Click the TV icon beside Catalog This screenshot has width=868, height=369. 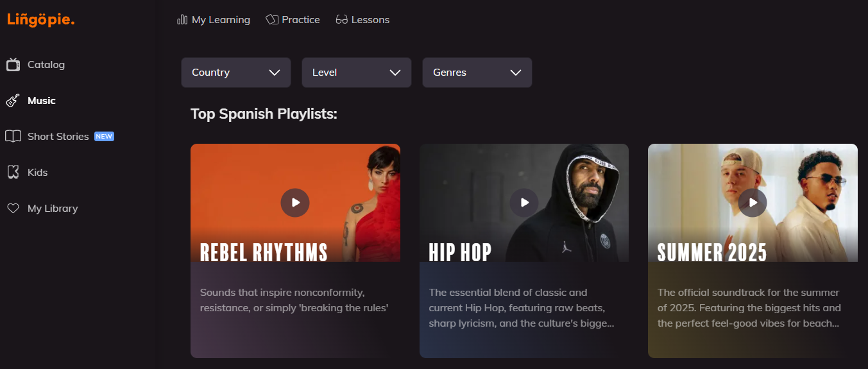[x=13, y=64]
